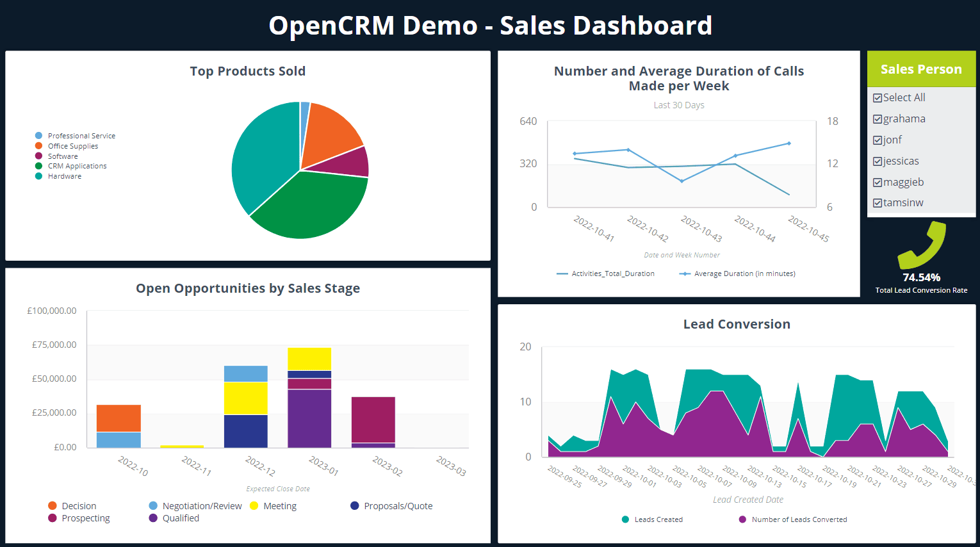Click the CRM Applications legend dot
Image resolution: width=980 pixels, height=547 pixels.
click(x=38, y=166)
